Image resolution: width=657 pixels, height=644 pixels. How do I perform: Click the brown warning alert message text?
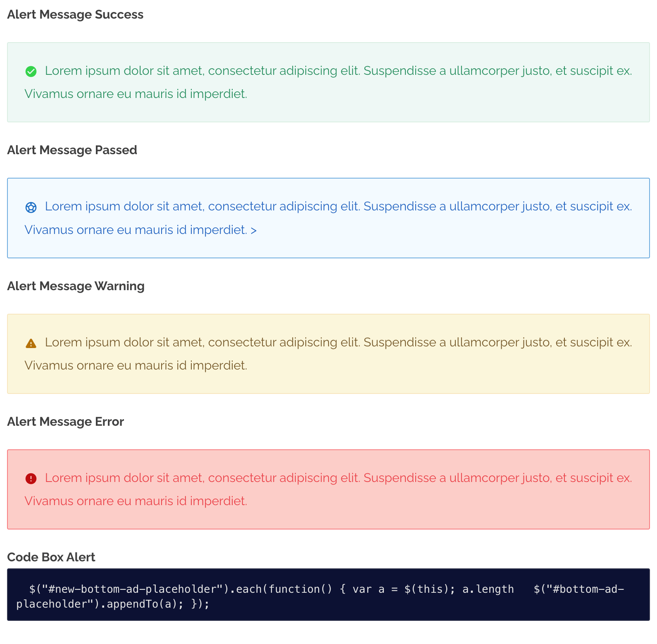[328, 354]
